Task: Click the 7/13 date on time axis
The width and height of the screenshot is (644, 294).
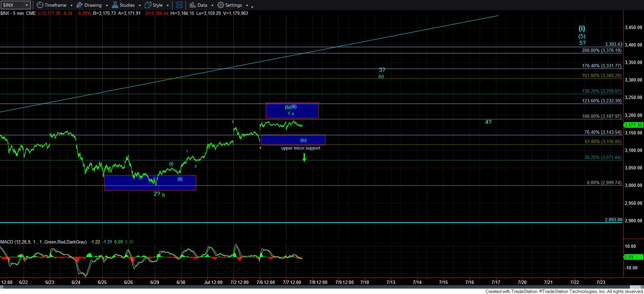Action: (x=391, y=282)
